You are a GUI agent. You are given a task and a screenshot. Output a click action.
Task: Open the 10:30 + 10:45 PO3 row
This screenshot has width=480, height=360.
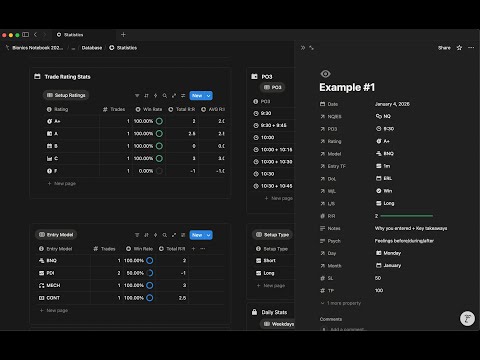[x=273, y=186]
